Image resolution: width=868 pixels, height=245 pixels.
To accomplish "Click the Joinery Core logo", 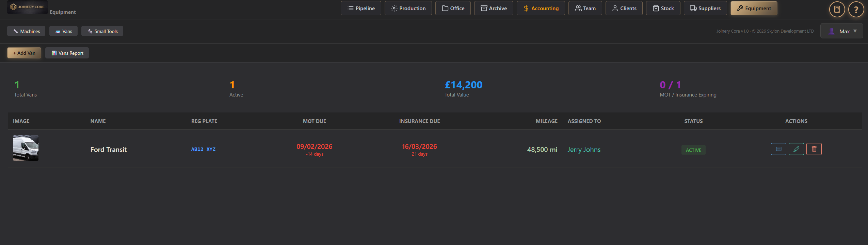I will (28, 7).
